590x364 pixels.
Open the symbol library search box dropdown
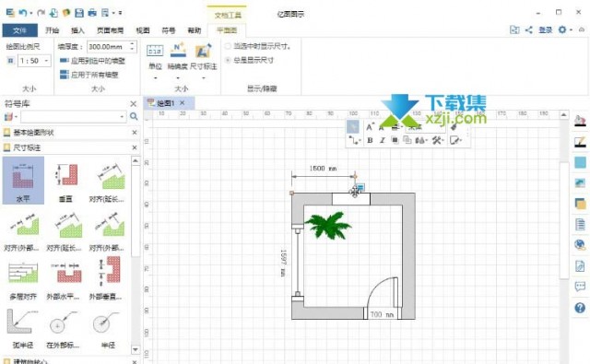point(122,116)
